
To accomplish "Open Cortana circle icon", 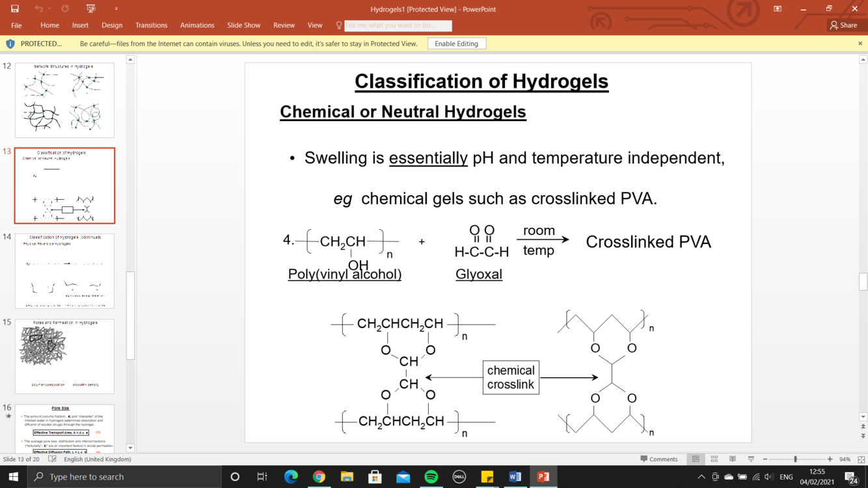I will point(235,477).
